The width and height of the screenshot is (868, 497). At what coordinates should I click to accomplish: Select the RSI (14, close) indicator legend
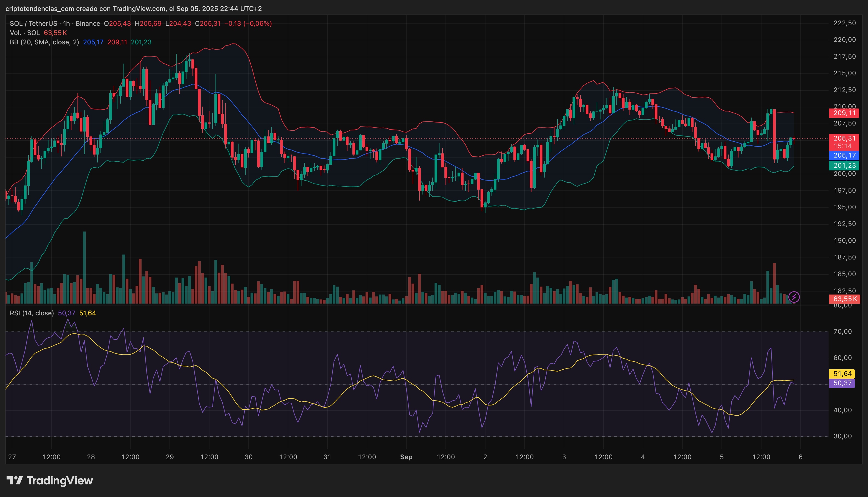click(x=32, y=313)
